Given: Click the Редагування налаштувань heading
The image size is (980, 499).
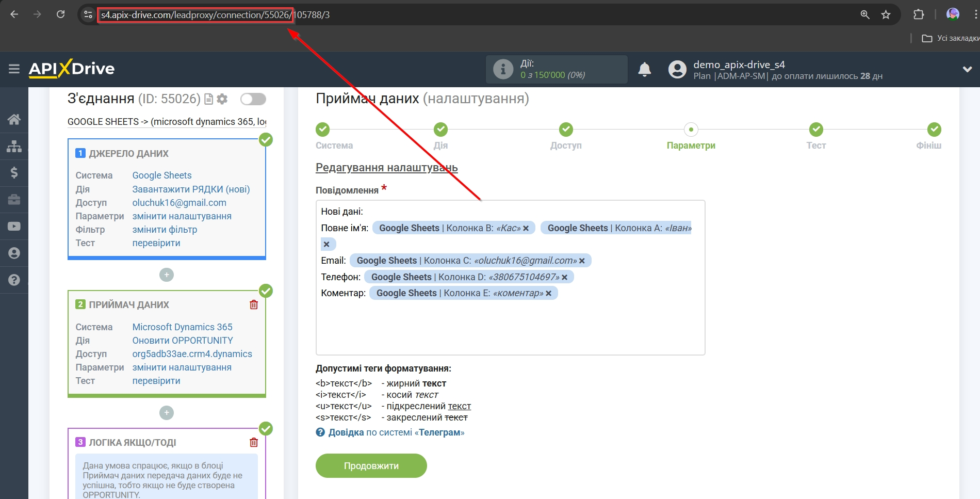Looking at the screenshot, I should tap(387, 168).
